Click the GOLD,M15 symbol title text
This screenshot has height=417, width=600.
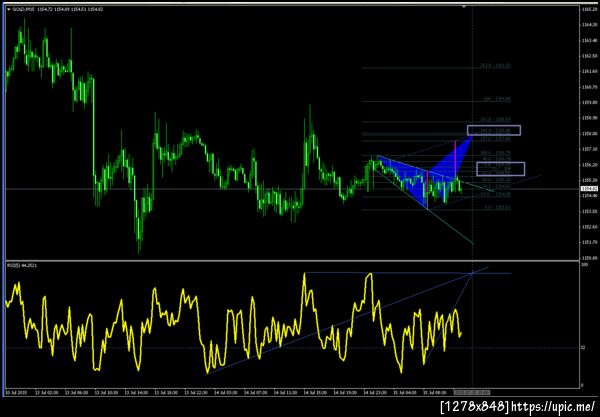click(x=24, y=9)
